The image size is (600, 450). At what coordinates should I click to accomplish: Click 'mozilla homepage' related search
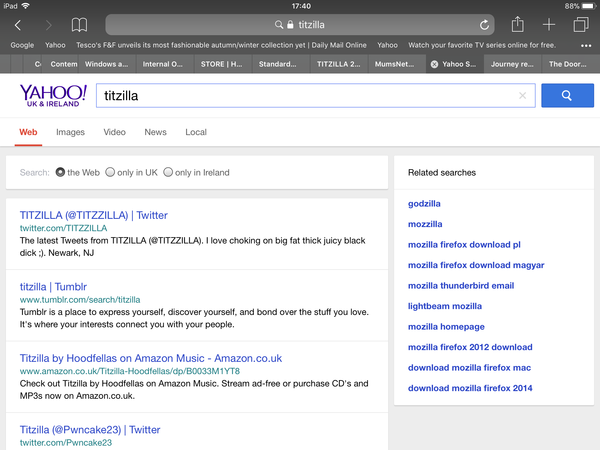tap(446, 327)
